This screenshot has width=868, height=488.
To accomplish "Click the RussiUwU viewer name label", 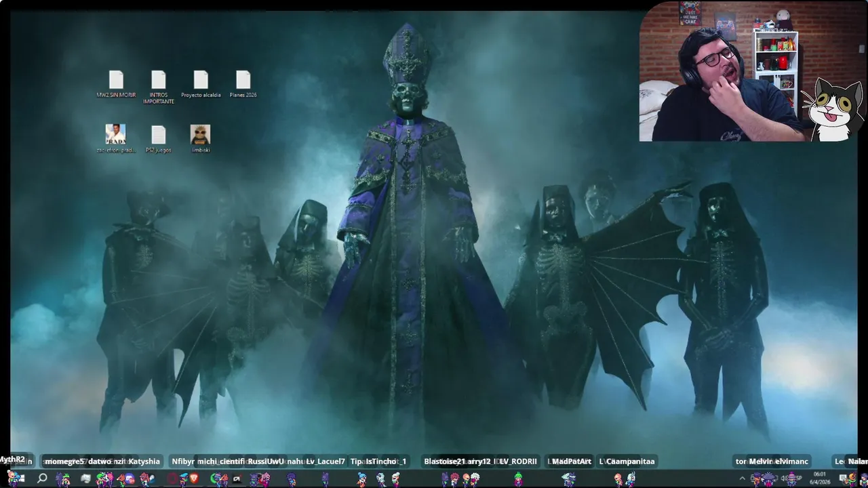I will (x=266, y=462).
